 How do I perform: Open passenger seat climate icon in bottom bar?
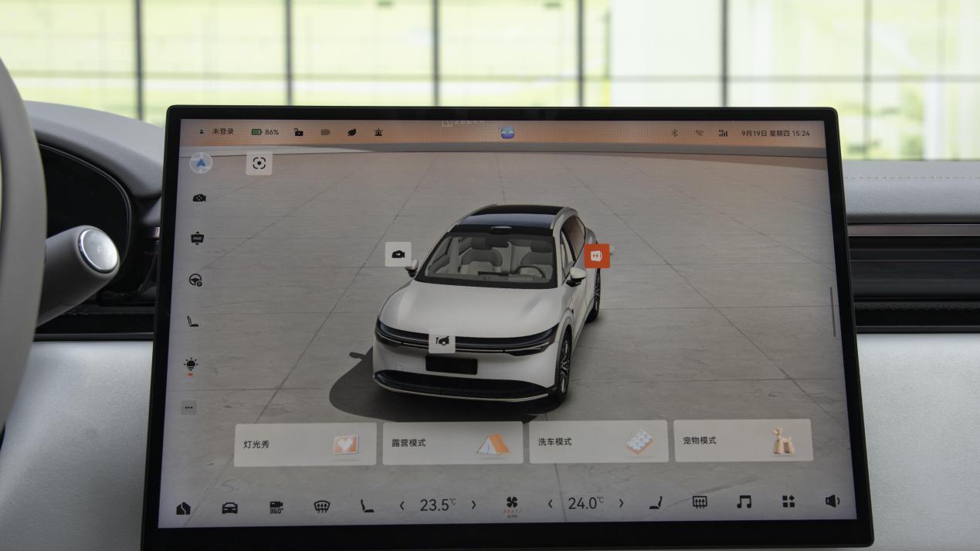tap(656, 503)
